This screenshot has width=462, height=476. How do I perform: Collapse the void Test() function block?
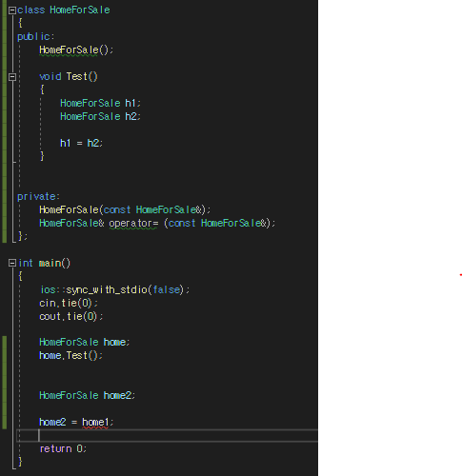pyautogui.click(x=12, y=77)
